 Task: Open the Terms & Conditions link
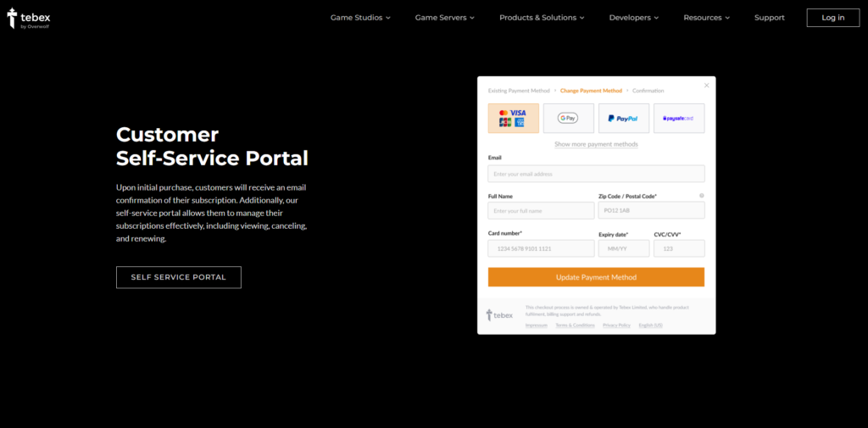click(575, 325)
